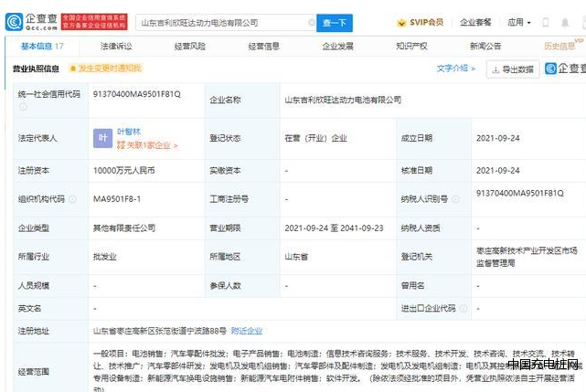Click the red official credit system badge
Screen dimensions: 586x392
coord(94,22)
